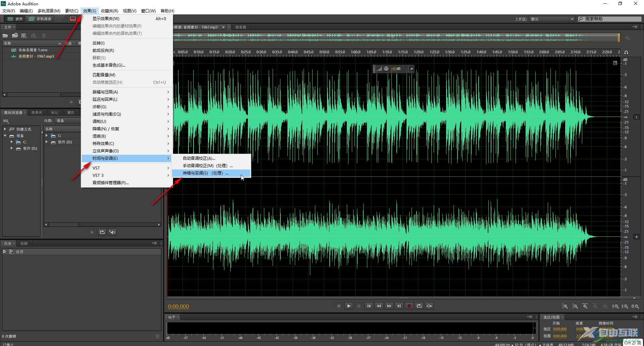644x346 pixels.
Task: Expand 软件 (D:) under 设备 tree
Action: [x=12, y=148]
